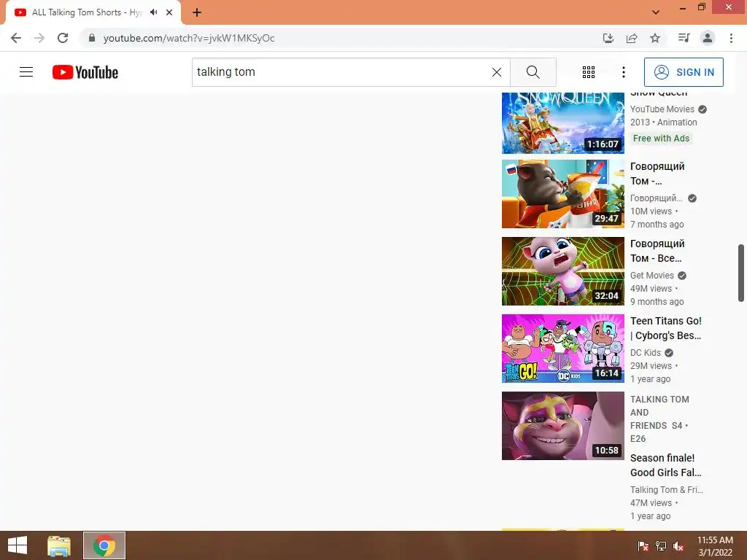Screen dimensions: 747x560
Task: Click the page vertical scrollbar thumb
Action: [741, 273]
